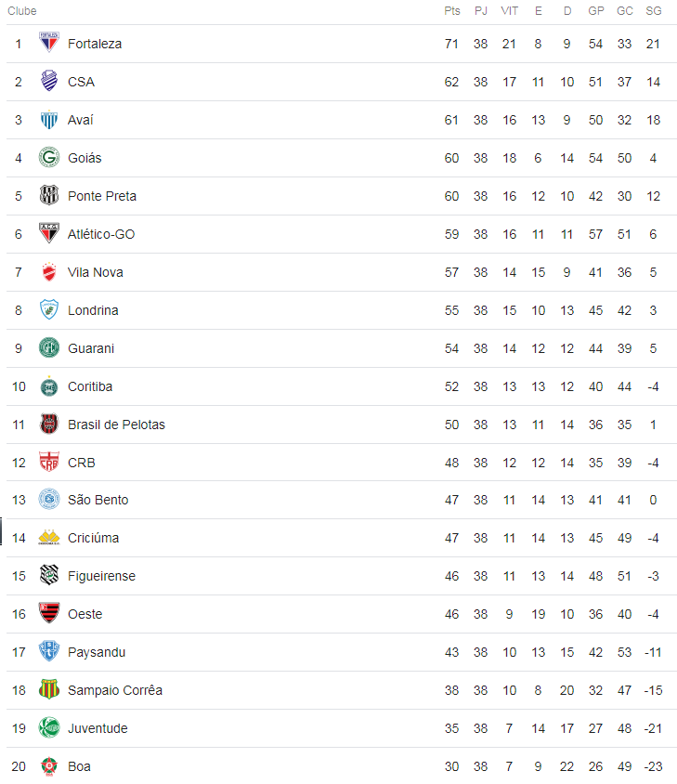
Task: Open the Avaí team link
Action: pyautogui.click(x=81, y=120)
